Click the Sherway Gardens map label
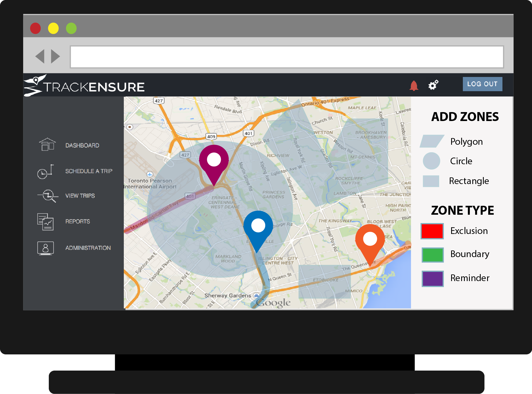532x394 pixels. click(x=228, y=296)
